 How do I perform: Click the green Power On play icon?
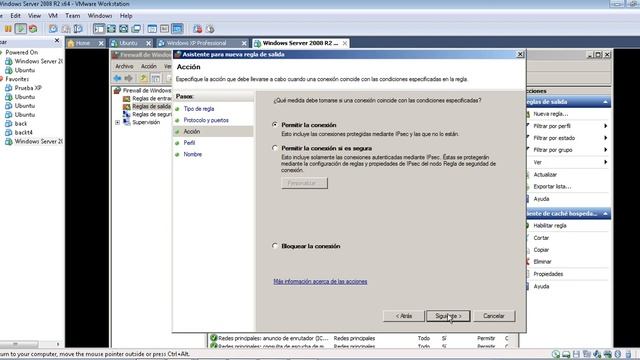click(20, 29)
